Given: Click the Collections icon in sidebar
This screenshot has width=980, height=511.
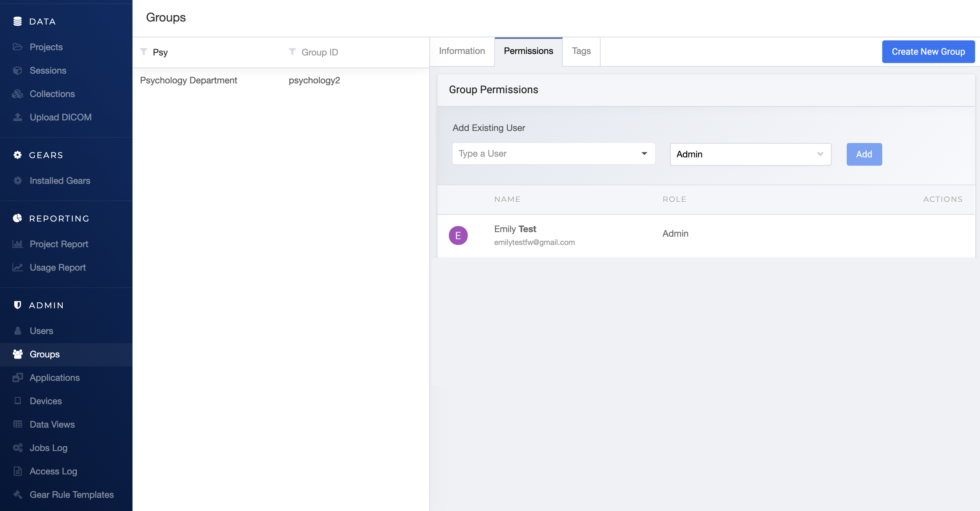Looking at the screenshot, I should 17,94.
